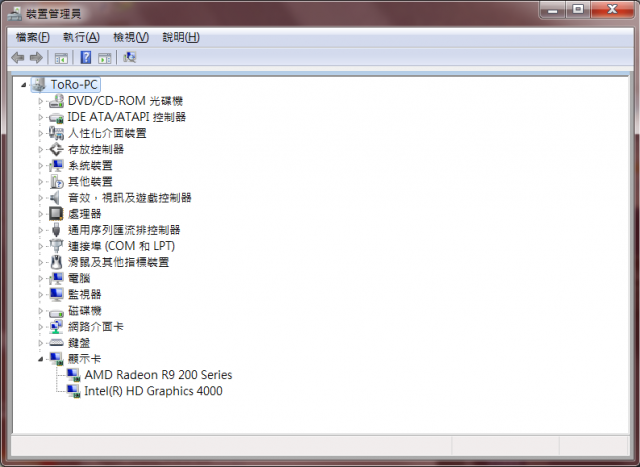Click the 處理器 chip icon

(56, 213)
